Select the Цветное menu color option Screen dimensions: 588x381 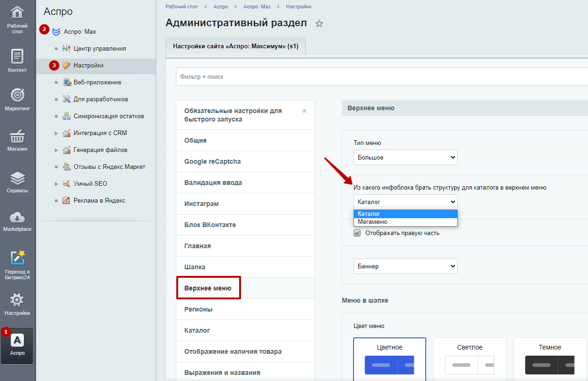coord(390,359)
